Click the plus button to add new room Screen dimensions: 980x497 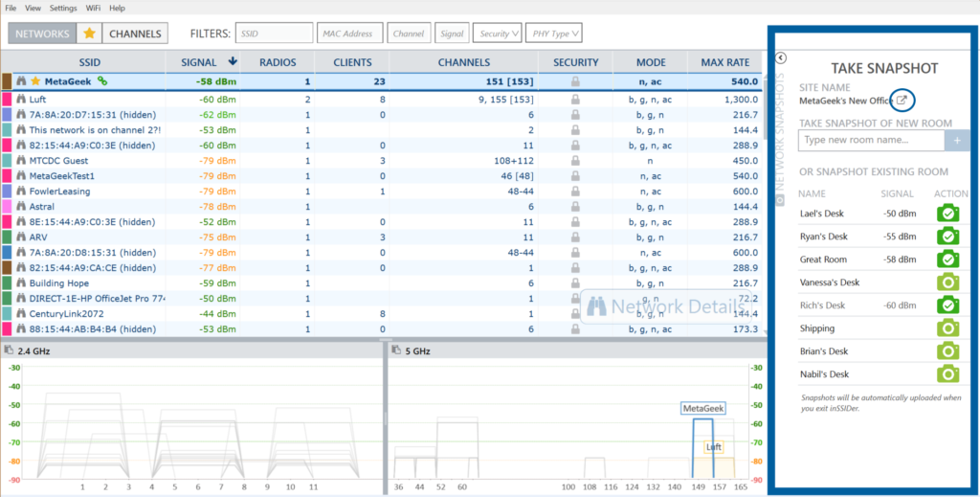tap(957, 141)
